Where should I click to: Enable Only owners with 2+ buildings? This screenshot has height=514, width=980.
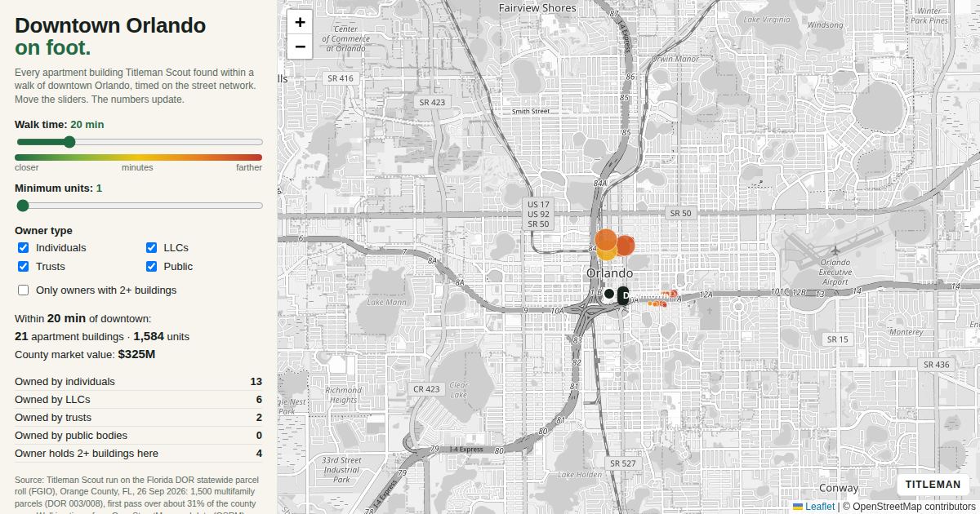pos(23,290)
